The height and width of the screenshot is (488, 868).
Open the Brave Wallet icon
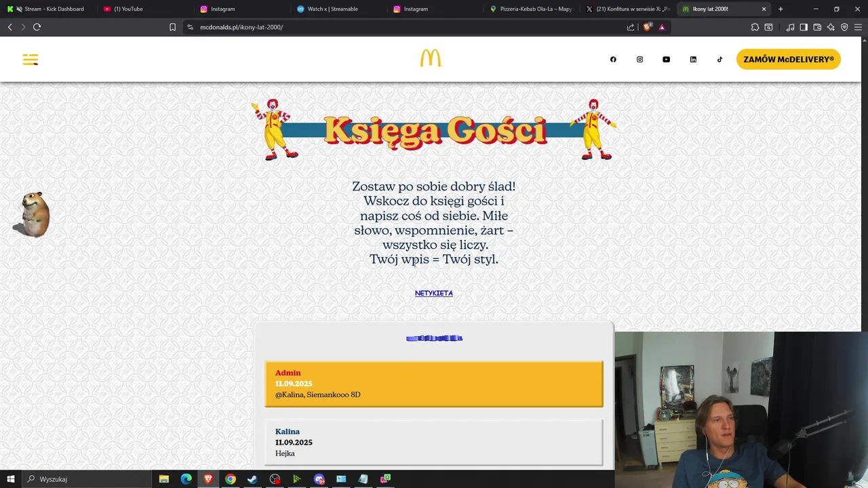817,27
